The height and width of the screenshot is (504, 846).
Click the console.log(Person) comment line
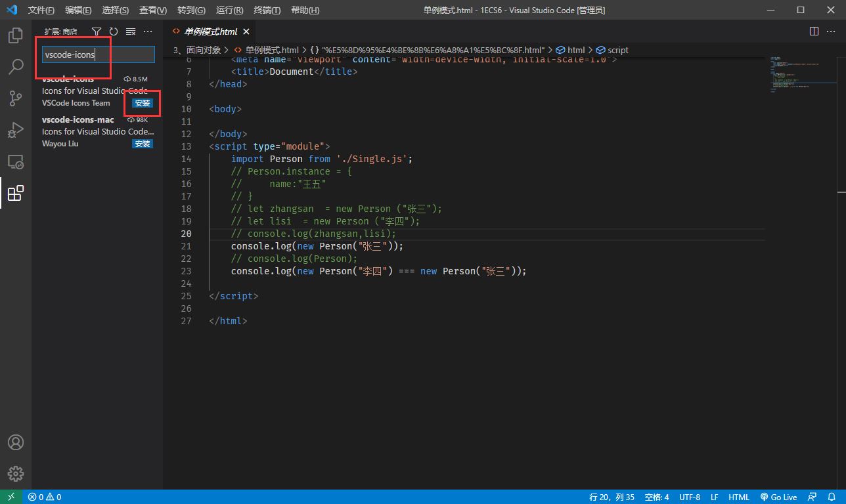[294, 259]
